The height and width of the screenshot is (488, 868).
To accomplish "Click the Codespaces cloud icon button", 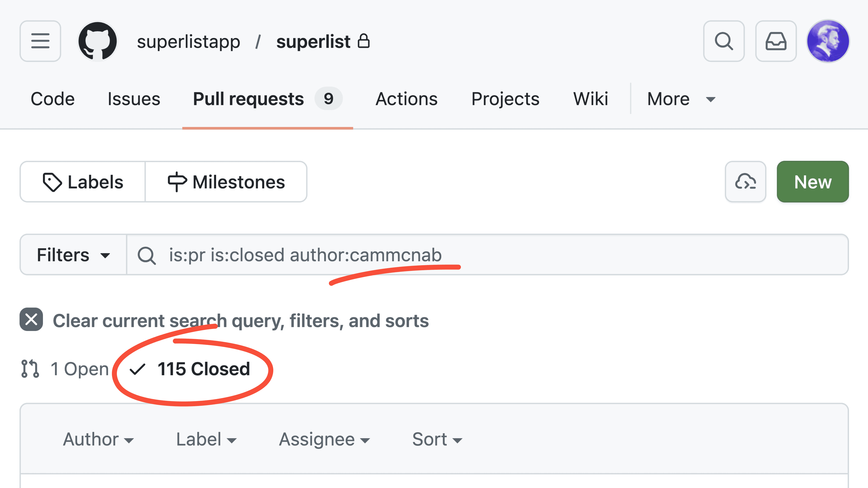I will point(745,182).
